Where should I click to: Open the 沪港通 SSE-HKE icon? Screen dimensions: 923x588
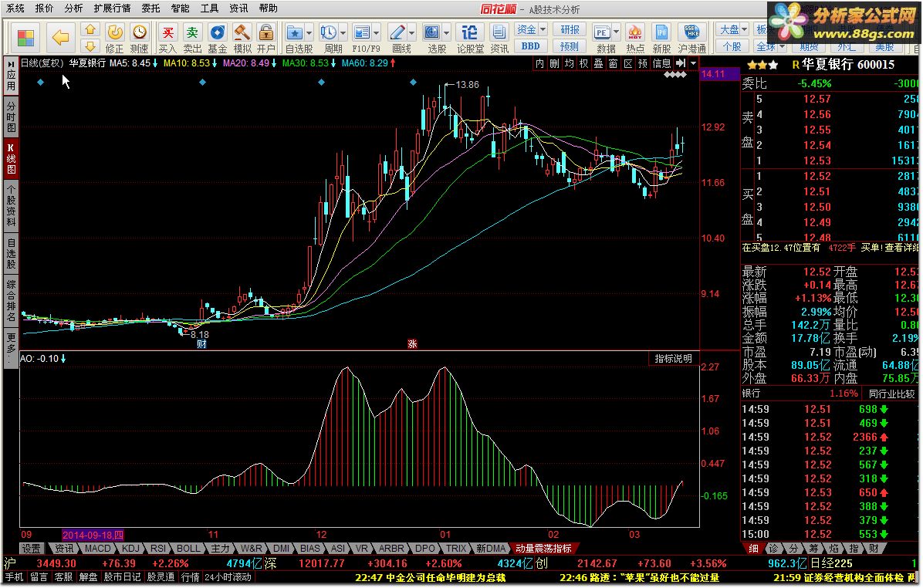(x=691, y=32)
